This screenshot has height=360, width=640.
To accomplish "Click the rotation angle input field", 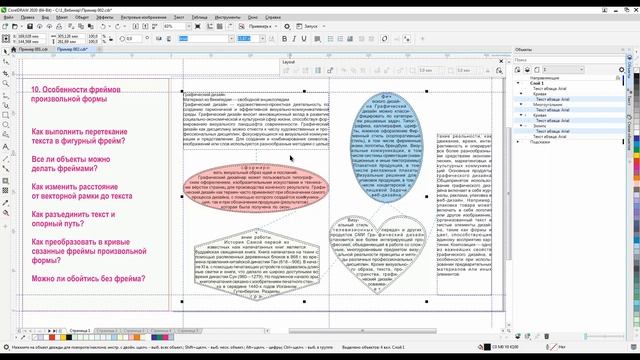I will point(133,39).
